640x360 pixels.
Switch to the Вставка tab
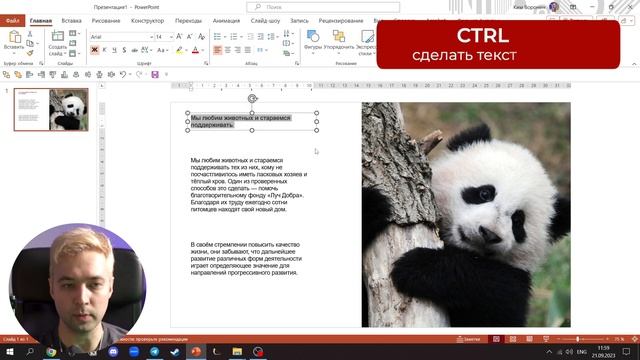coord(71,20)
